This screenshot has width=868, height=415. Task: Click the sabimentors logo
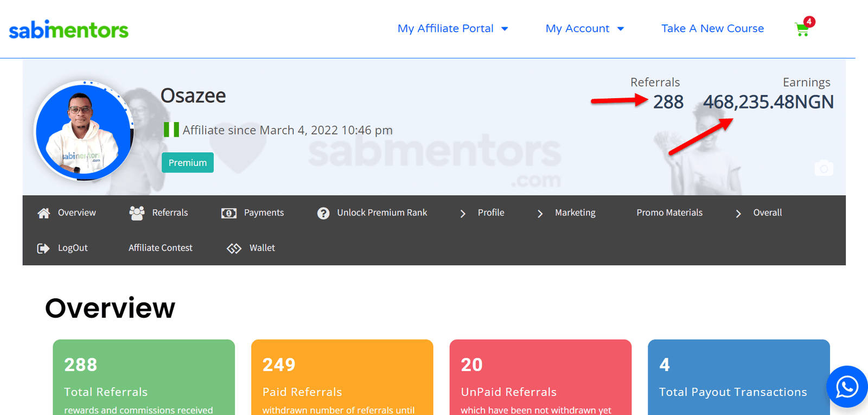tap(68, 30)
